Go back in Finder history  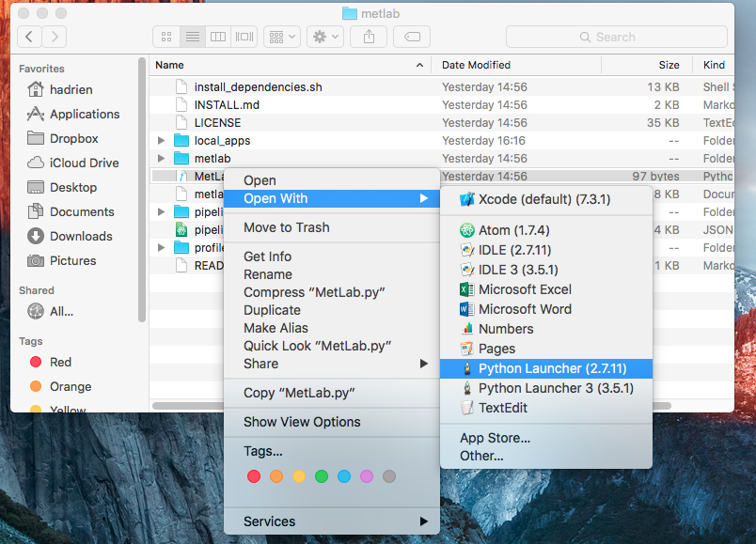(x=29, y=37)
